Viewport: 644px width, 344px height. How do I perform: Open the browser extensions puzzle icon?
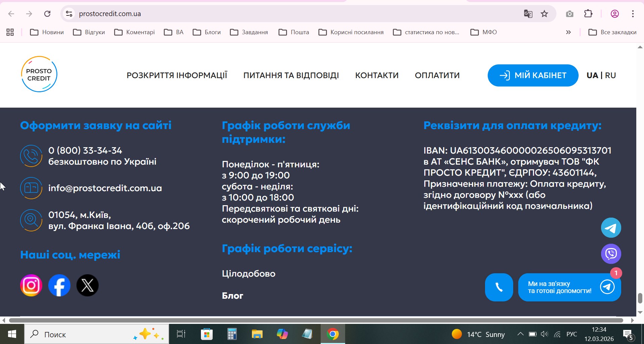588,14
